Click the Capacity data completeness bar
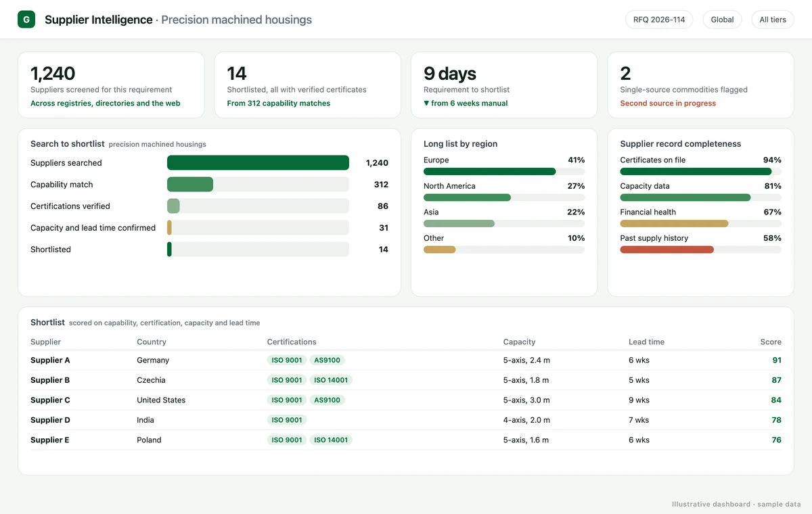The width and height of the screenshot is (812, 514). 700,197
